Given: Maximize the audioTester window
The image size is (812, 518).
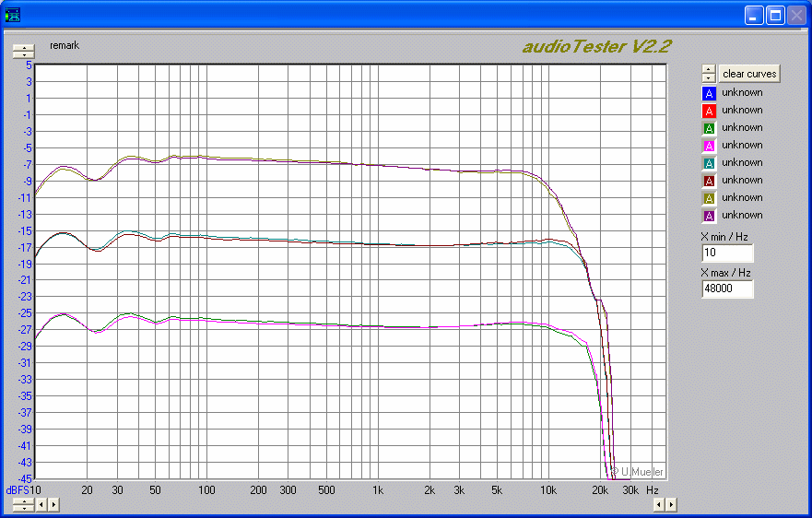Looking at the screenshot, I should 776,15.
